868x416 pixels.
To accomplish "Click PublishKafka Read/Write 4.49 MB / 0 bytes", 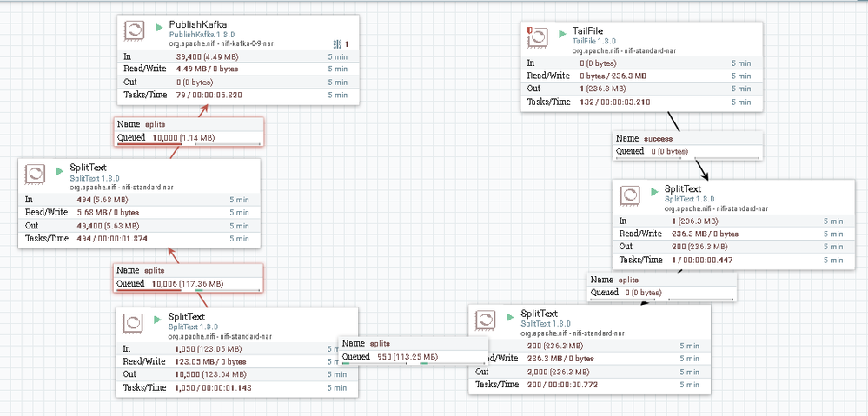I will point(207,69).
